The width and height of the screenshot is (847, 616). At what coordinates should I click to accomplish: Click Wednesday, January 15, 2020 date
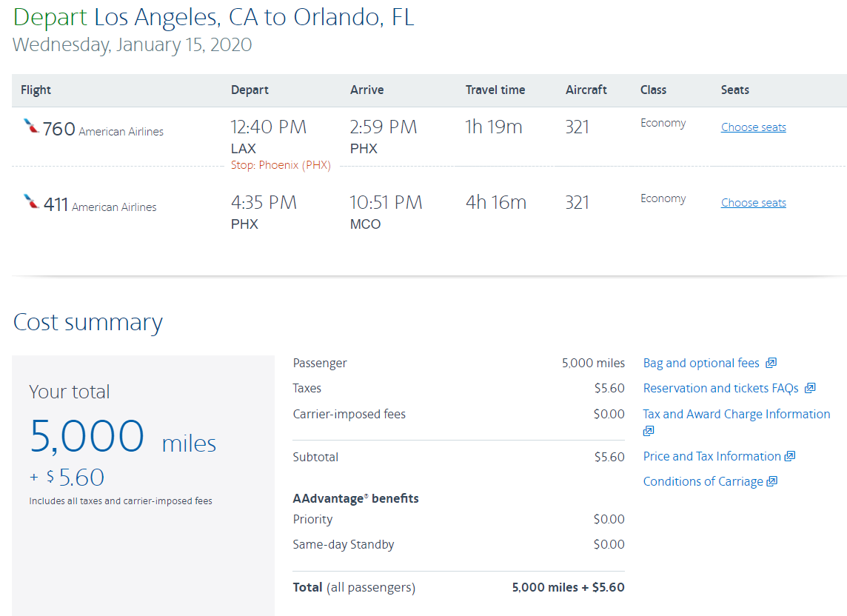coord(133,45)
